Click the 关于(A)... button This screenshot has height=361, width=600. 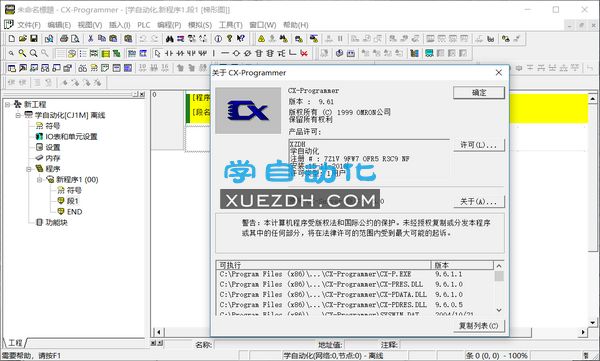coord(479,201)
